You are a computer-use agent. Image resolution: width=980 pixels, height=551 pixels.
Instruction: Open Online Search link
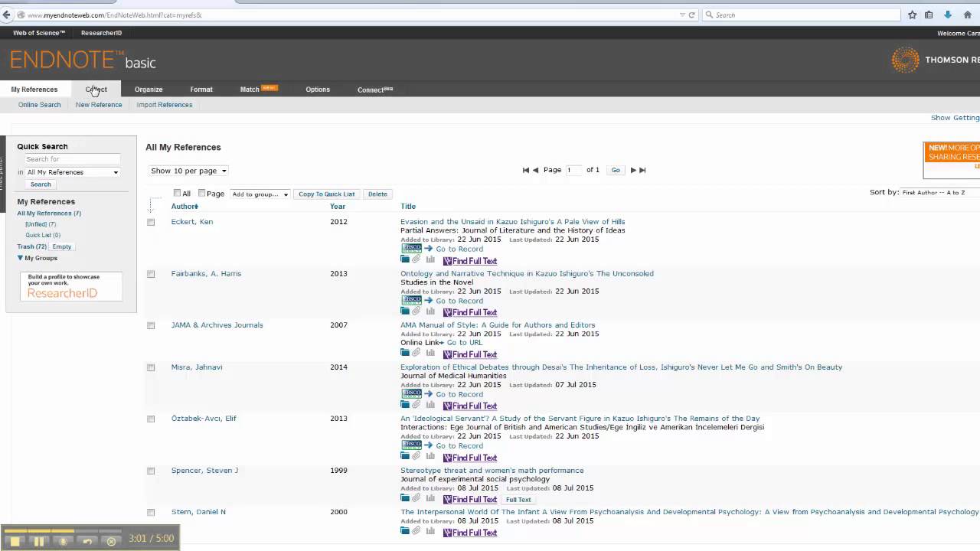point(39,105)
